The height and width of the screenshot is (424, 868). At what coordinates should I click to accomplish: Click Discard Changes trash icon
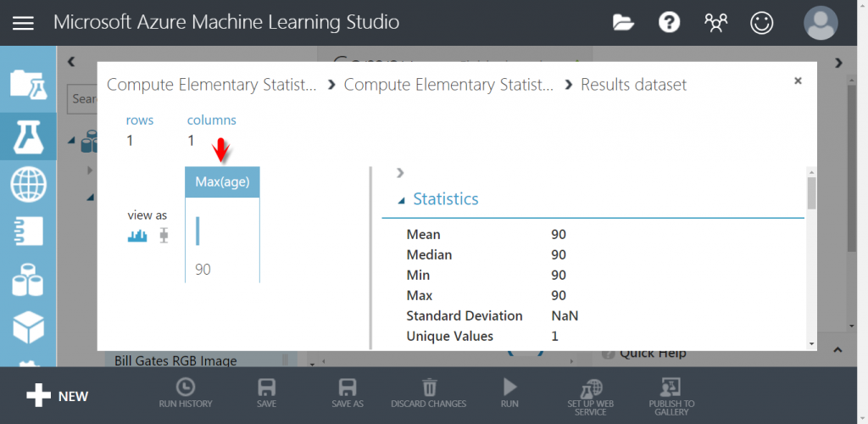pyautogui.click(x=428, y=393)
